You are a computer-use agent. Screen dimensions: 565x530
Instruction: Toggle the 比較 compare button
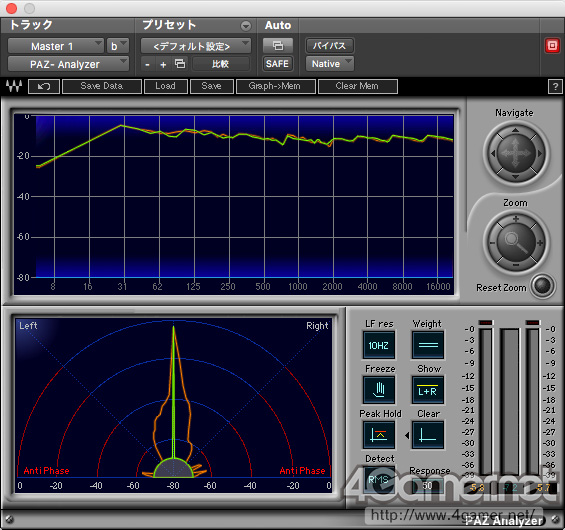221,64
